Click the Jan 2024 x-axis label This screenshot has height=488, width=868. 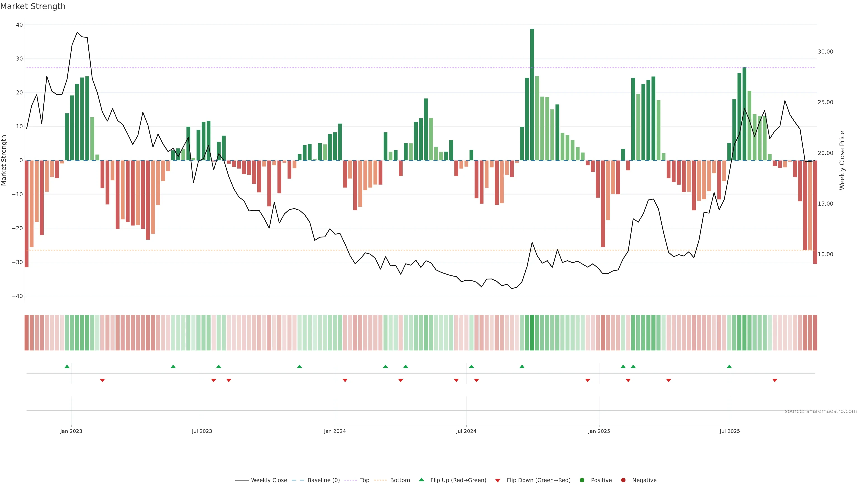[335, 431]
